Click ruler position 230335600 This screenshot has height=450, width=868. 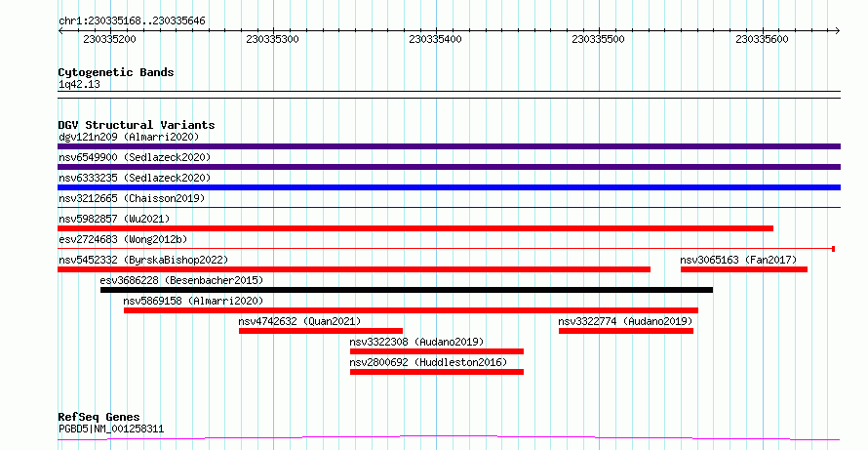[x=762, y=39]
